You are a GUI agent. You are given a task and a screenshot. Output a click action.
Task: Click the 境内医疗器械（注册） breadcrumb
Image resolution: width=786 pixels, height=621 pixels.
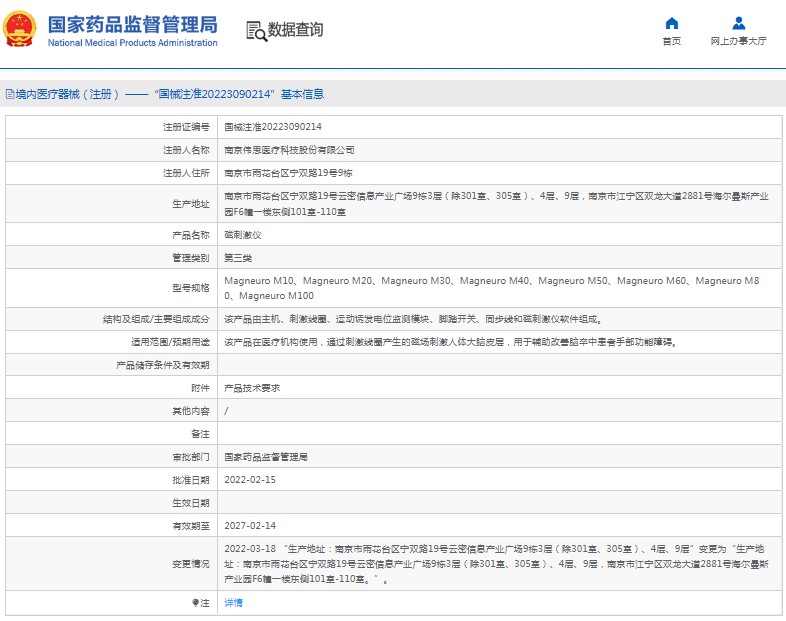click(67, 94)
